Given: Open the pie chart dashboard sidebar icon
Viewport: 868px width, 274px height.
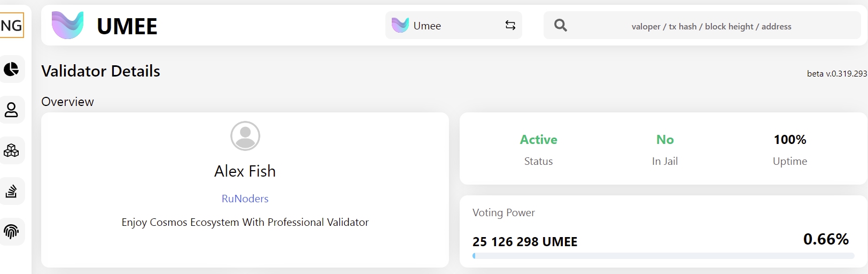Looking at the screenshot, I should (11, 69).
